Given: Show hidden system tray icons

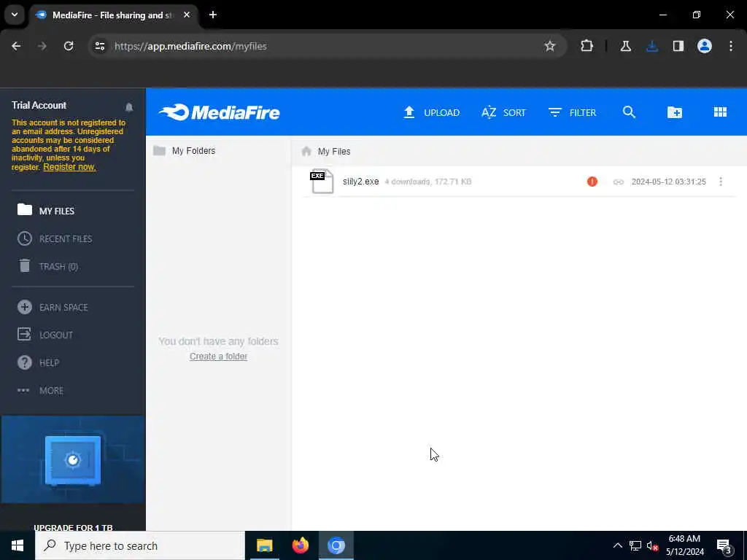Looking at the screenshot, I should (617, 545).
